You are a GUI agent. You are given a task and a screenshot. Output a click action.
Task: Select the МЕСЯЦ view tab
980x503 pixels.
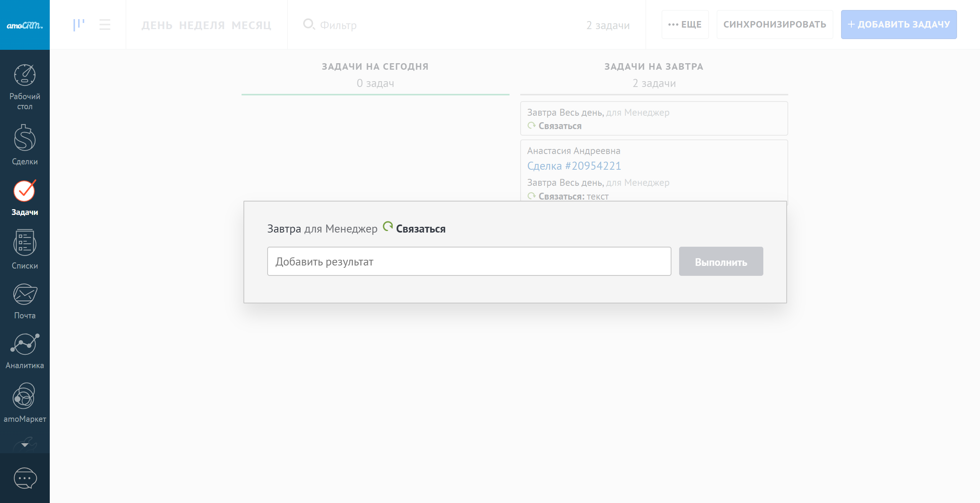click(251, 25)
